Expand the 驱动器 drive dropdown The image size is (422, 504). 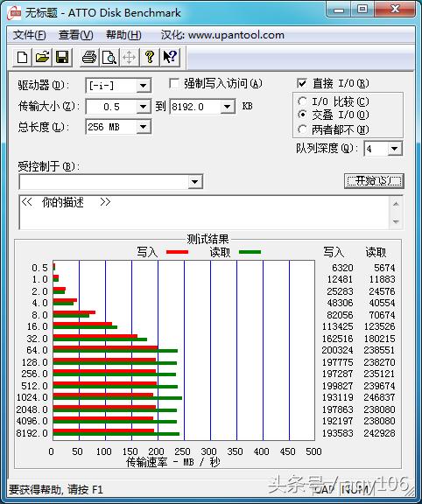[x=143, y=86]
